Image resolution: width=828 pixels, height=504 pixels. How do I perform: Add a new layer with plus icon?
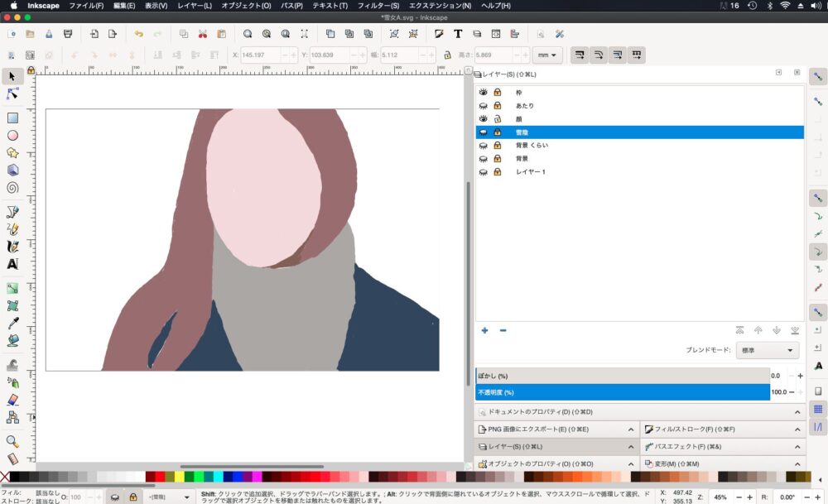click(x=484, y=330)
